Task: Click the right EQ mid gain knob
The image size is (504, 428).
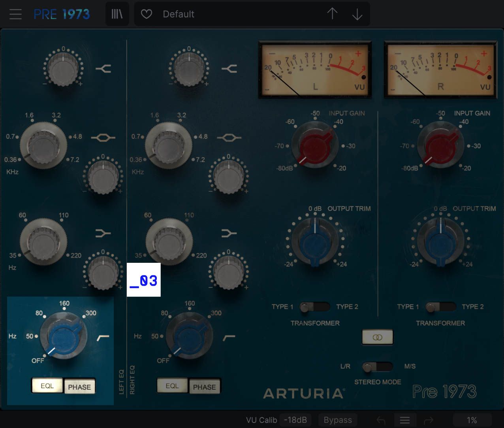Action: tap(228, 177)
